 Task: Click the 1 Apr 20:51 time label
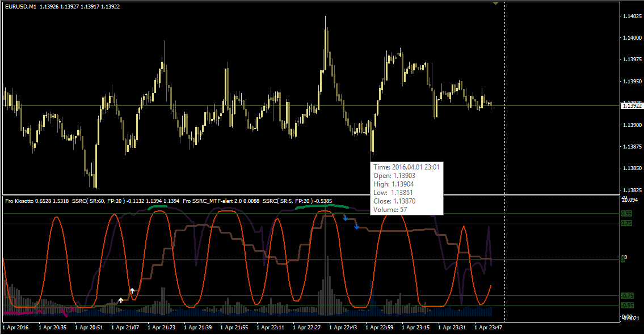coord(89,328)
